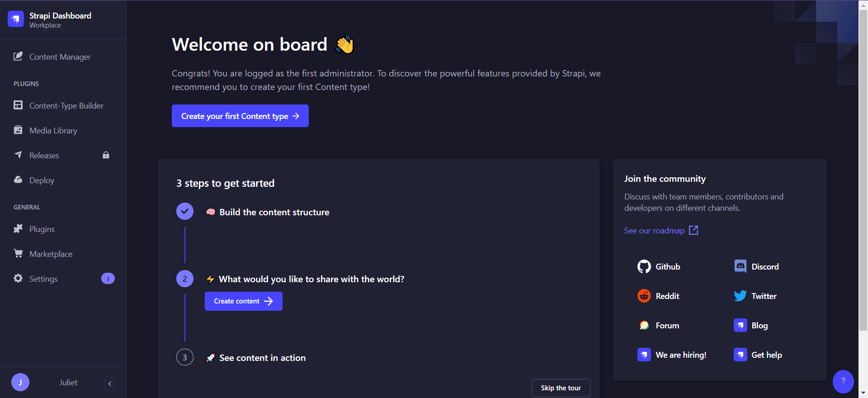Click the page vertical scrollbar thumb

863,170
